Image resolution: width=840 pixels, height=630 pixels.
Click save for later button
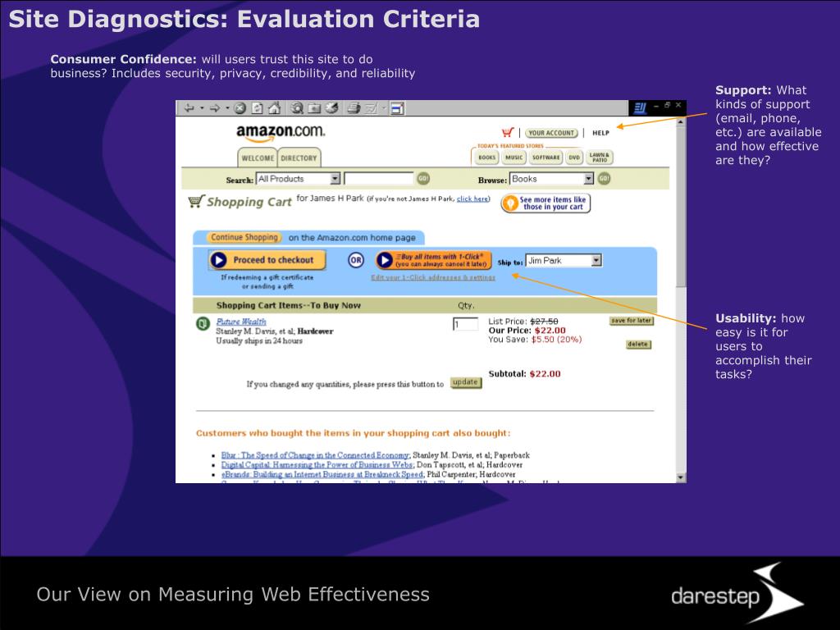coord(632,321)
